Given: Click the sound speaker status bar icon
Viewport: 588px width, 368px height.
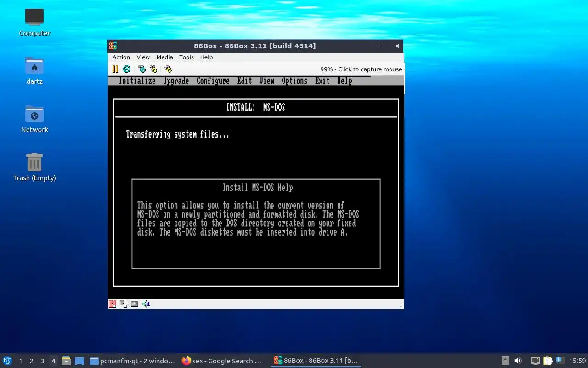Looking at the screenshot, I should click(146, 304).
